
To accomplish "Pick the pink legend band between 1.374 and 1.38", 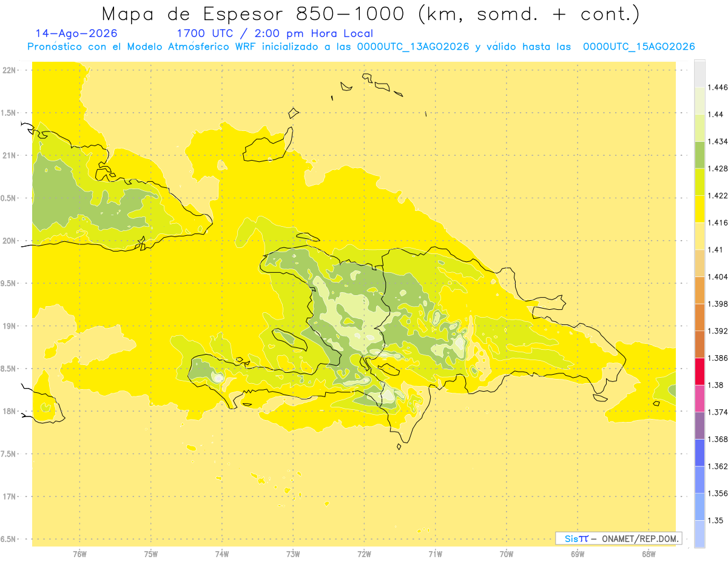I will coord(699,398).
